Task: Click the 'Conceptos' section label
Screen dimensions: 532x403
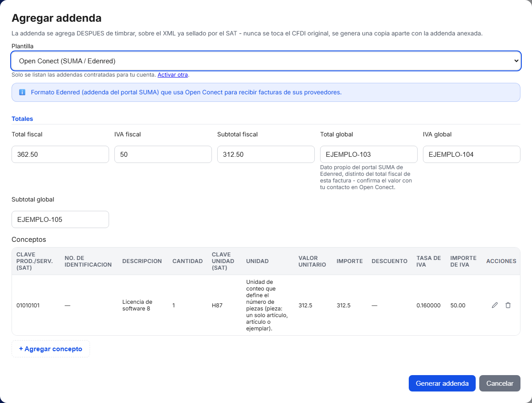Action: 29,239
